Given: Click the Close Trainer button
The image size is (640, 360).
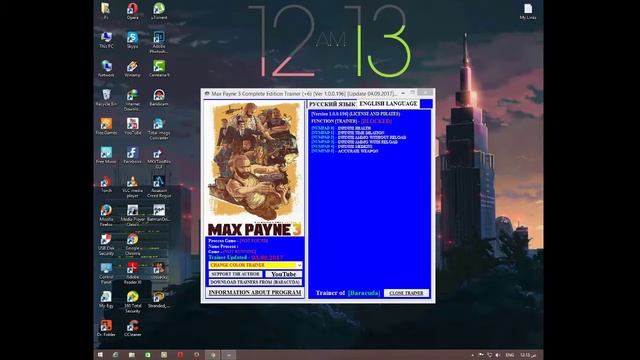Looking at the screenshot, I should 406,293.
